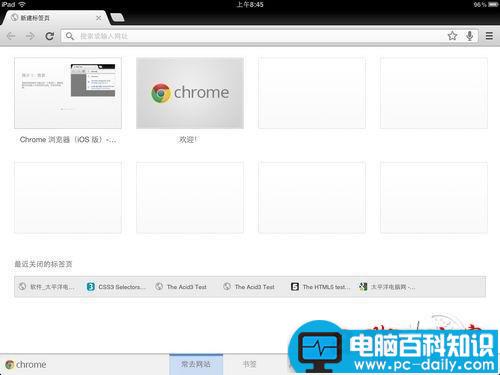Open the chrome welcome page thumbnail
The width and height of the screenshot is (500, 375).
190,93
